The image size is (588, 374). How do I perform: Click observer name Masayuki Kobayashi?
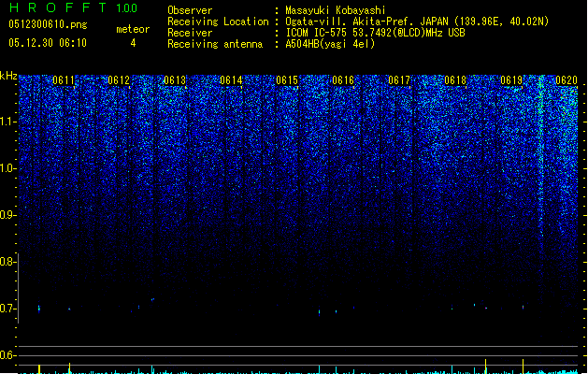pos(336,10)
